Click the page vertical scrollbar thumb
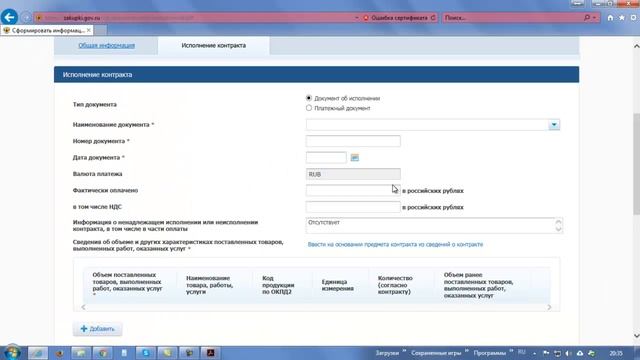 click(x=636, y=163)
